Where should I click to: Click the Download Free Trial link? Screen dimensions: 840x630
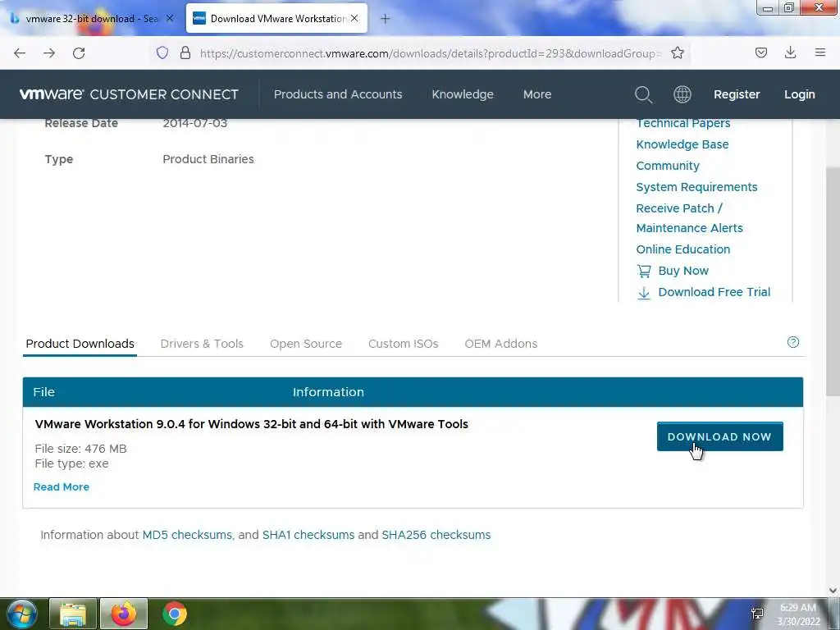click(x=703, y=293)
